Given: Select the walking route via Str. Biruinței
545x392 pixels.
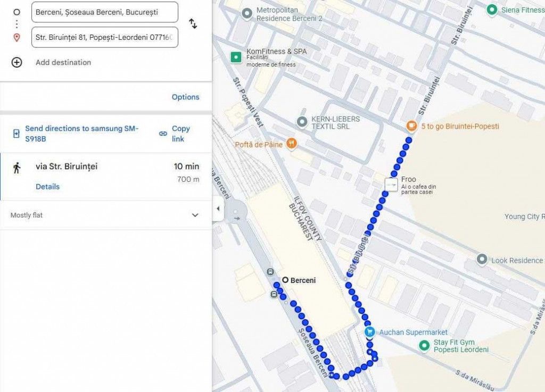Looking at the screenshot, I should pos(106,177).
